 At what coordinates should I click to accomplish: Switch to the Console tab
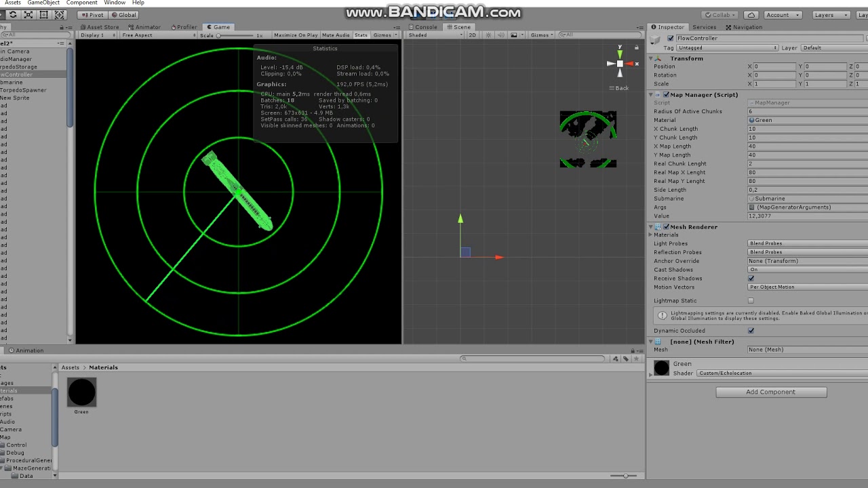(x=422, y=27)
